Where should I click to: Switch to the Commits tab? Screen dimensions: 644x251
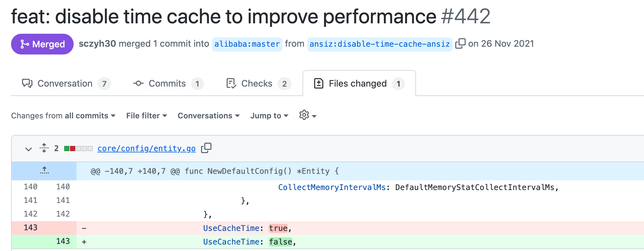(x=167, y=84)
